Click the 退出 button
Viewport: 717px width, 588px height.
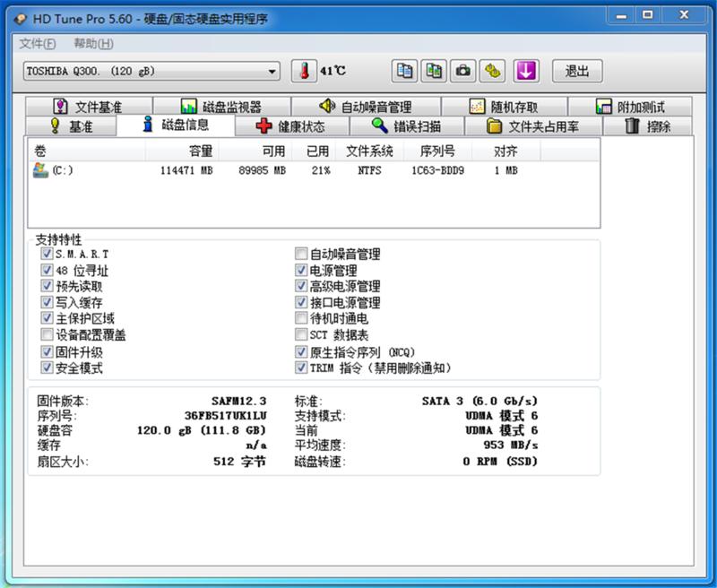[577, 72]
